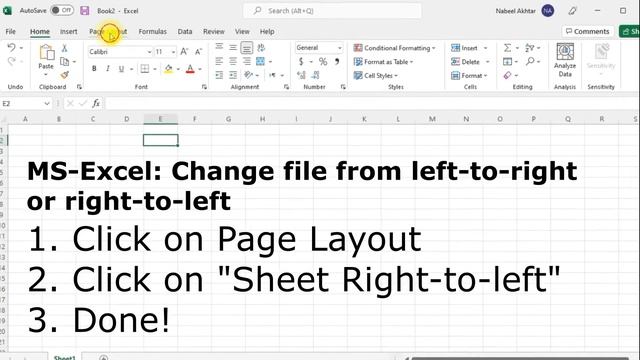Switch to the Insert tab
Viewport: 640px width, 360px height.
pos(69,31)
